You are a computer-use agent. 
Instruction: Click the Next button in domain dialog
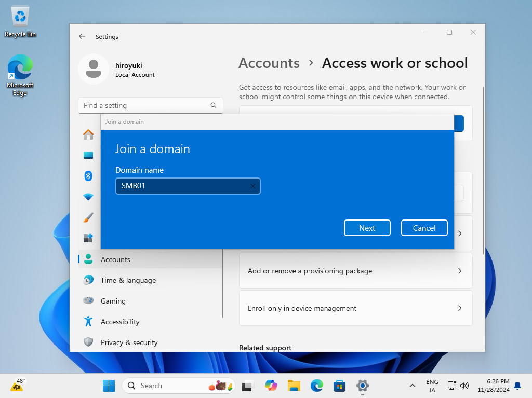coord(367,228)
